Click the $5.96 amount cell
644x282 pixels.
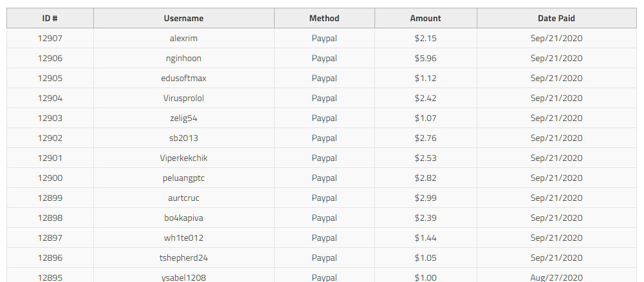pos(425,58)
